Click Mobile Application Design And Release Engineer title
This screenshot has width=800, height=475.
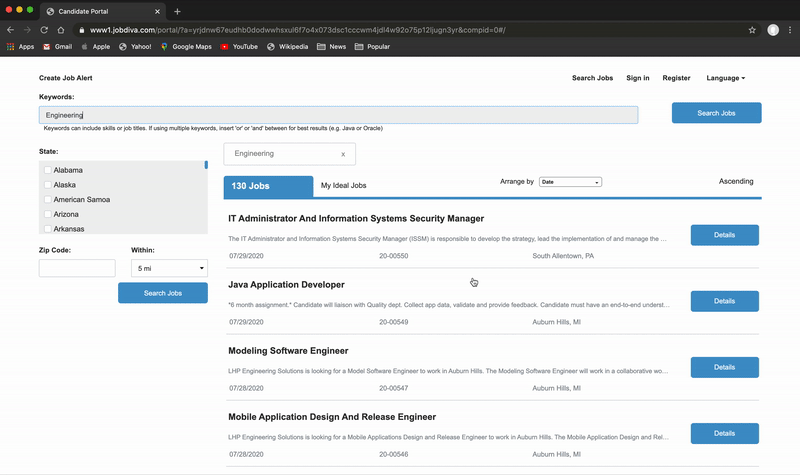332,417
